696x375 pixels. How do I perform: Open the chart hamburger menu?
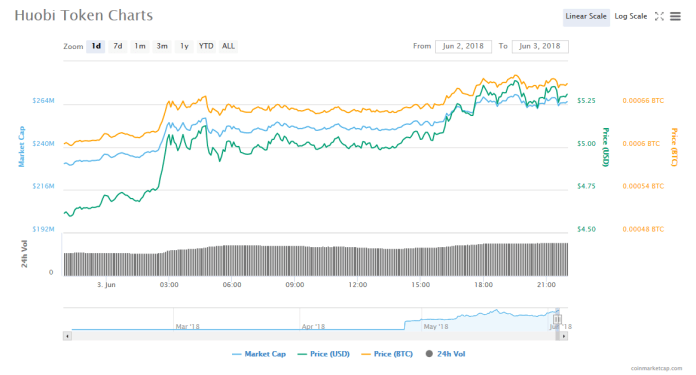click(x=675, y=16)
